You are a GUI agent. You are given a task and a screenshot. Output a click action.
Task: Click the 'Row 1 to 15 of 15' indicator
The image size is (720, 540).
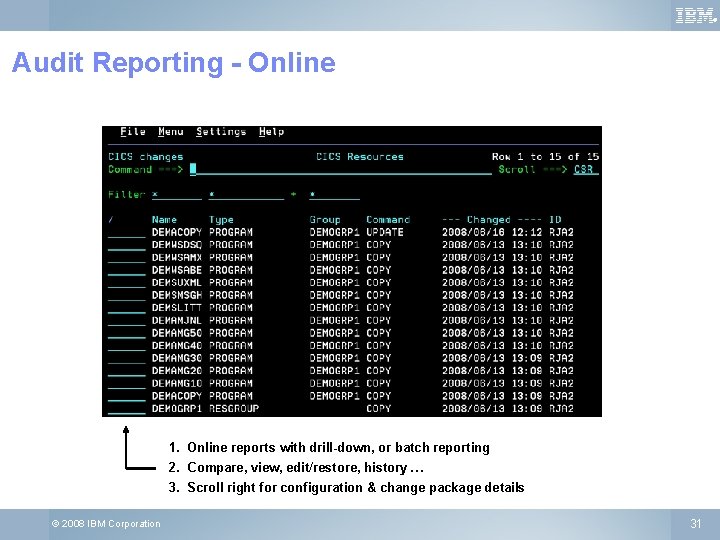click(545, 157)
